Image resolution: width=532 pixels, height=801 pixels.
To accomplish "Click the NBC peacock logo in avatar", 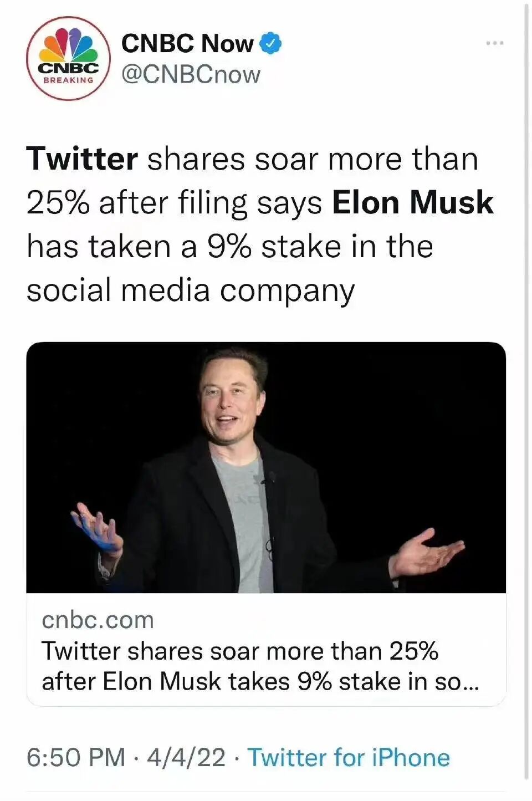I will 69,44.
